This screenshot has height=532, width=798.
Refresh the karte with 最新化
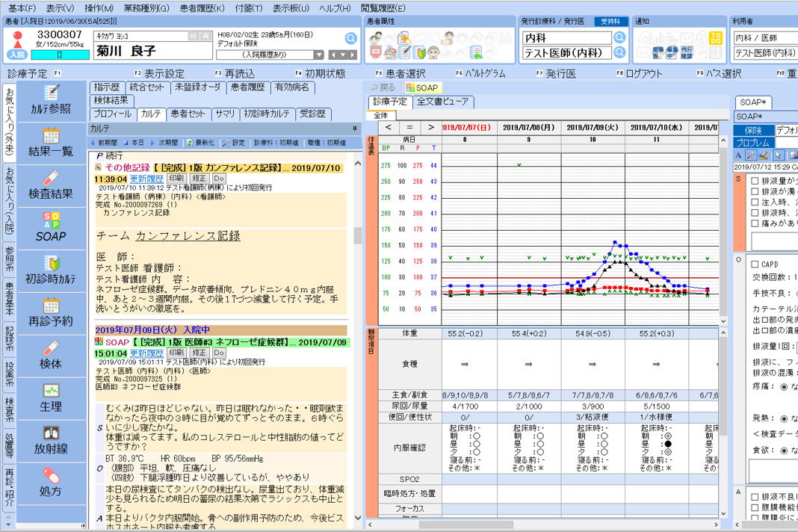tap(199, 143)
